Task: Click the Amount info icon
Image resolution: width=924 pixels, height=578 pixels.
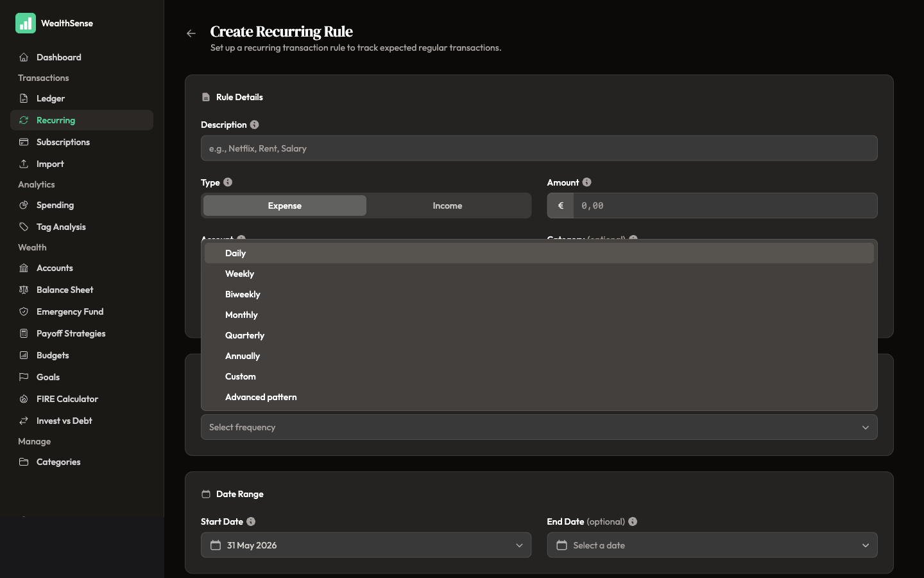Action: click(587, 182)
